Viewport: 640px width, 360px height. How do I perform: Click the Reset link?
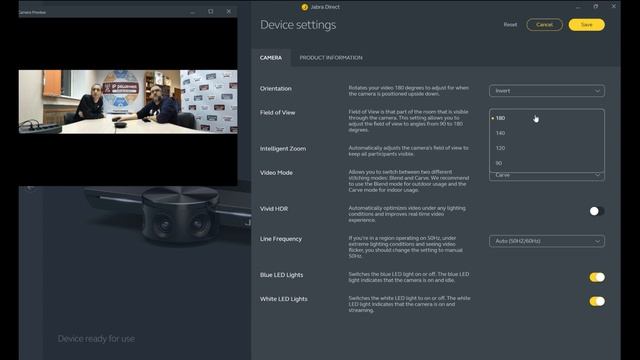pos(510,24)
